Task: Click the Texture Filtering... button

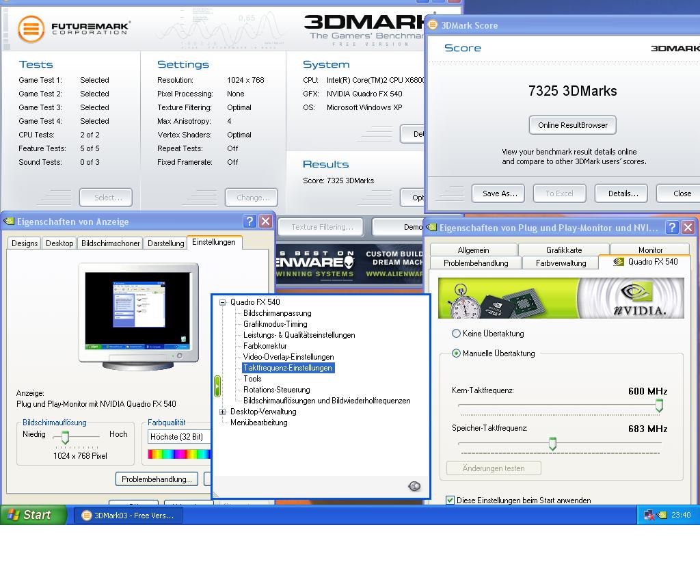Action: [321, 227]
